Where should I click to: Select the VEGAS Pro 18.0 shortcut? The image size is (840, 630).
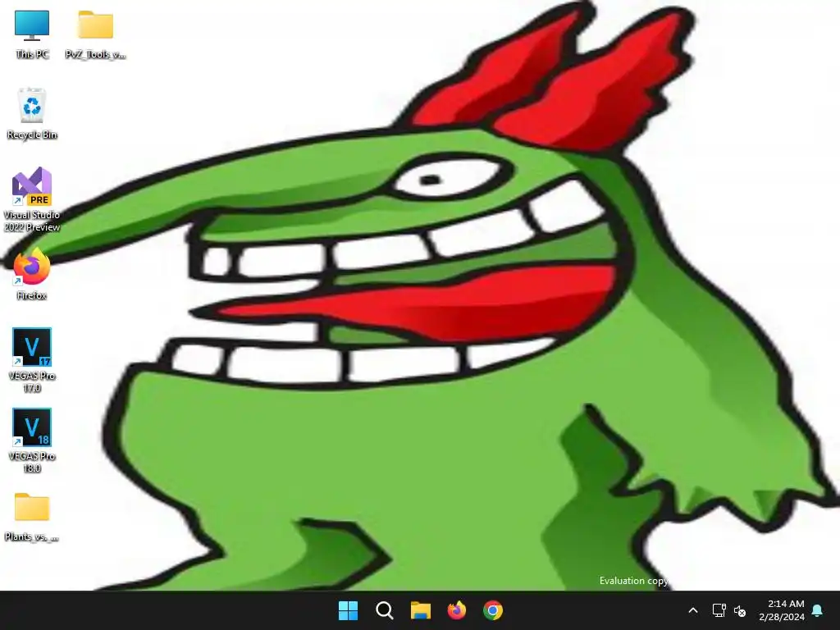click(x=32, y=441)
